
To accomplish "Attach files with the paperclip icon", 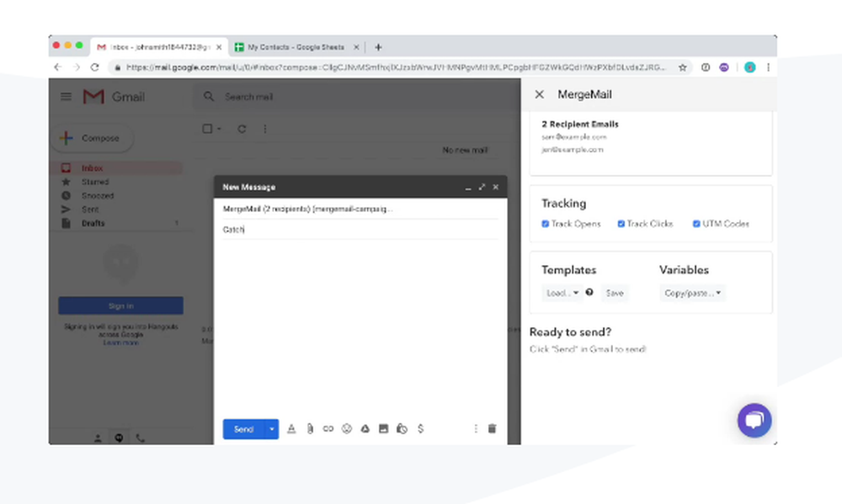I will [310, 428].
